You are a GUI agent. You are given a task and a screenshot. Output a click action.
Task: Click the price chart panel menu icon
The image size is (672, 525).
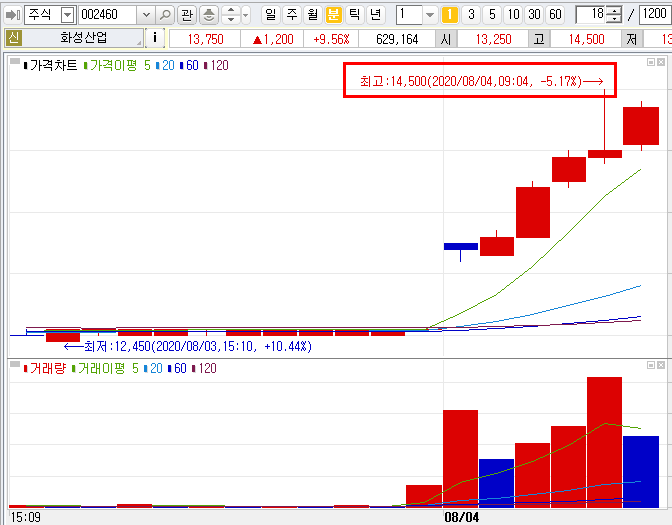[15, 61]
